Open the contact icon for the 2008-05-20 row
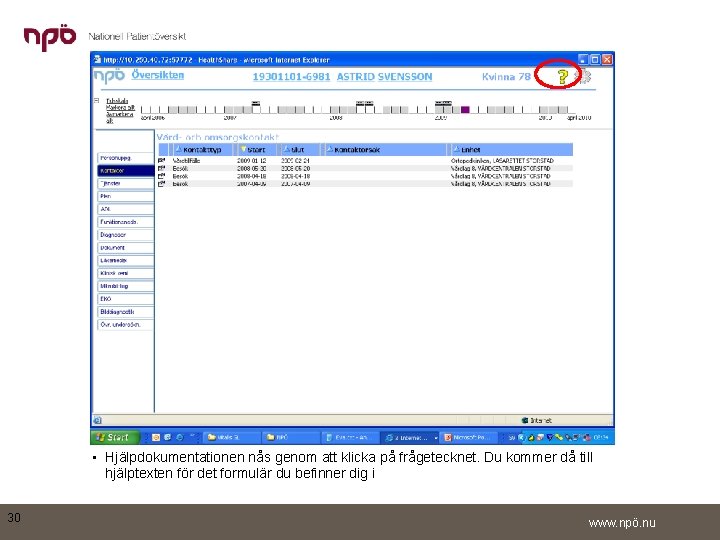Image resolution: width=720 pixels, height=540 pixels. tap(162, 169)
